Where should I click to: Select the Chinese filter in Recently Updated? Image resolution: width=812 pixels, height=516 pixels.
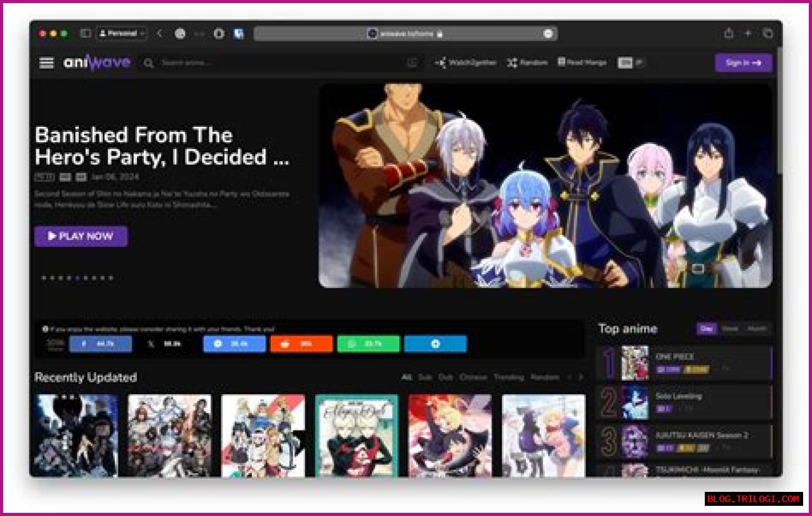473,377
